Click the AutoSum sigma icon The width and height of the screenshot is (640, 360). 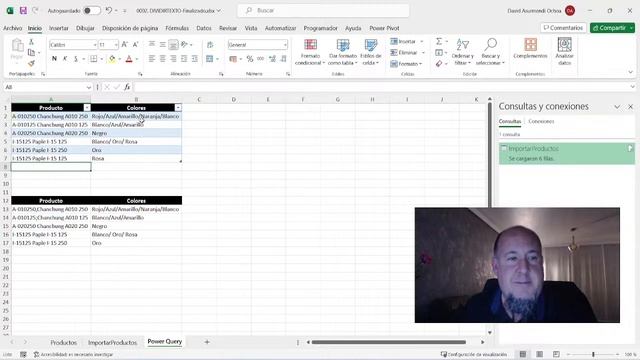(439, 41)
